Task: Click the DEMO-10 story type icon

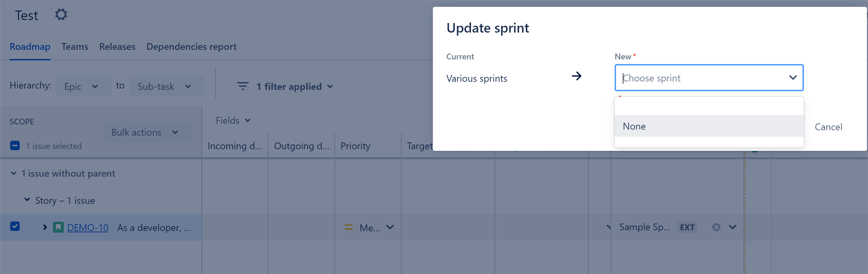Action: click(x=58, y=228)
